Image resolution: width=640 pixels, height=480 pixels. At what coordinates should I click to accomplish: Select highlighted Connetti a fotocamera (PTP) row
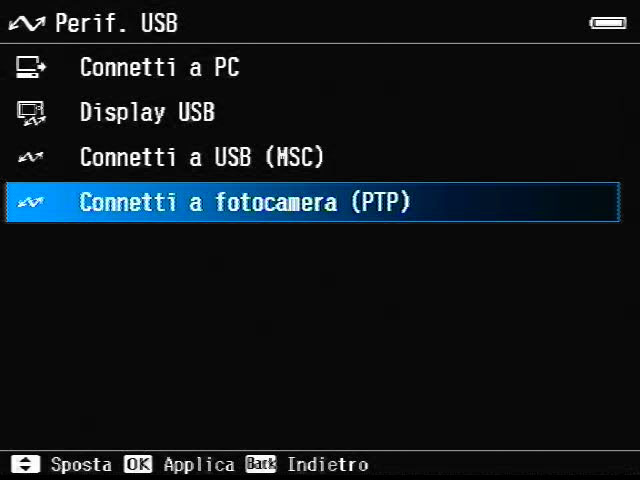(x=313, y=202)
